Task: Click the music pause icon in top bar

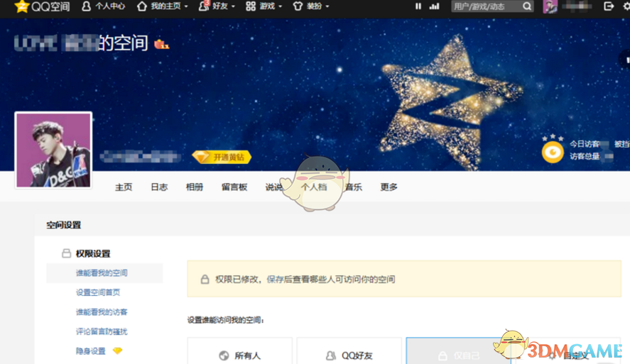Action: (x=418, y=6)
